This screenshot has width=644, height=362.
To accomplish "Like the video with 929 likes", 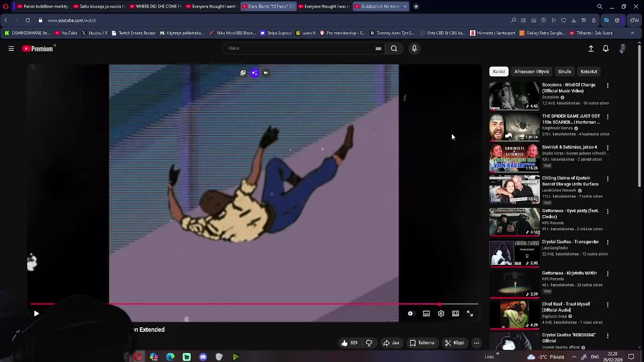I will (349, 343).
